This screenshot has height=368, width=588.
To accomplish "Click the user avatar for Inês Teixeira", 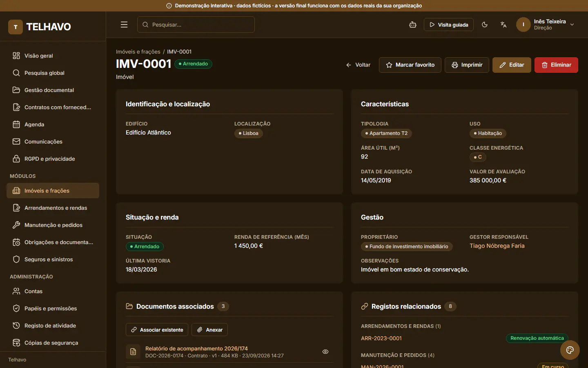I will [523, 25].
